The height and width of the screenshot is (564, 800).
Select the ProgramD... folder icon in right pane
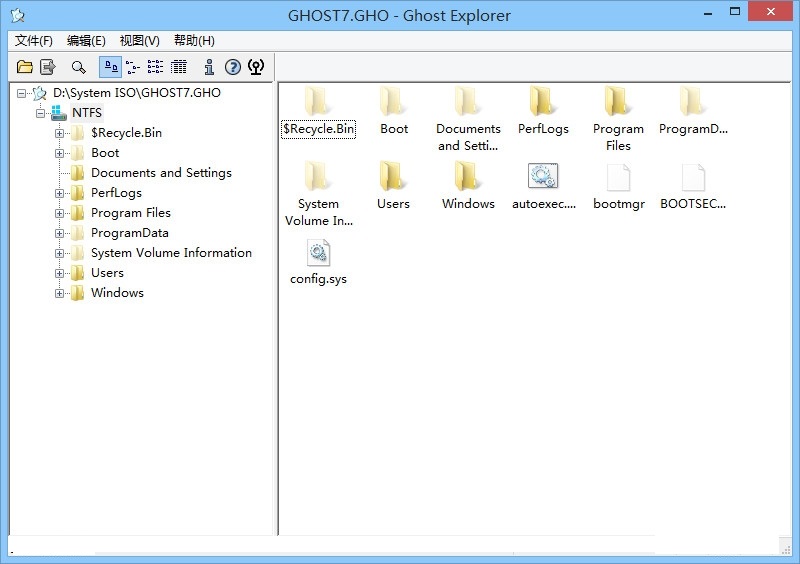(692, 102)
